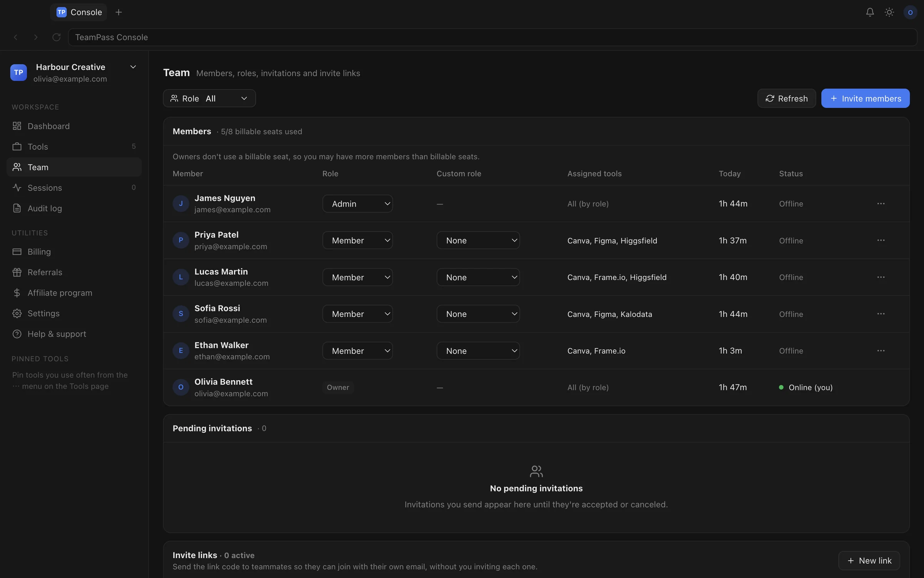Click Lucas Martin's avatar
924x578 pixels.
click(x=181, y=277)
